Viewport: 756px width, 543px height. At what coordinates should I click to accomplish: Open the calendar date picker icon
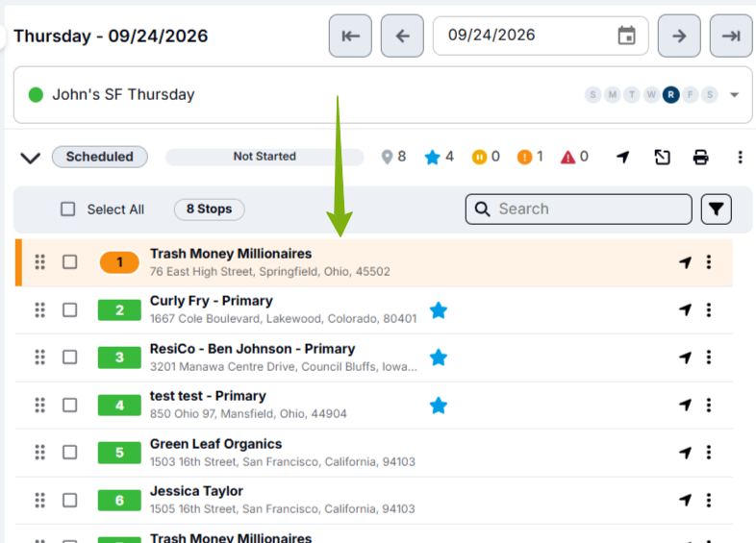[626, 36]
